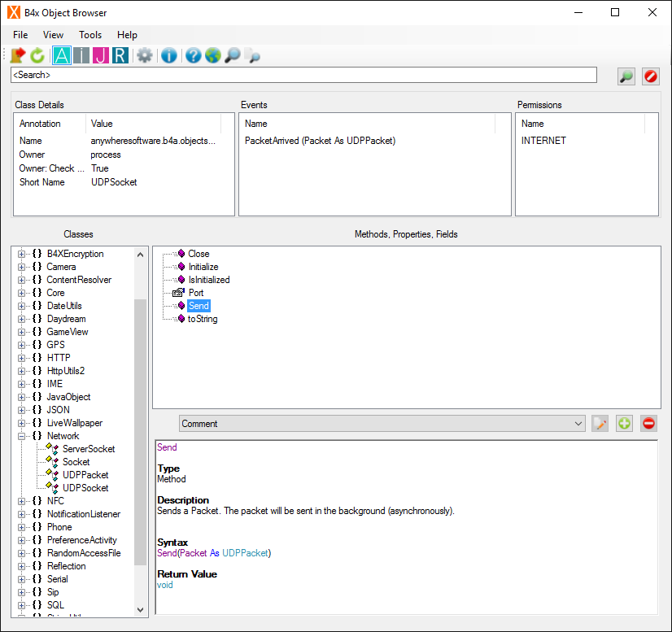Click the globe icon in toolbar

(x=213, y=55)
